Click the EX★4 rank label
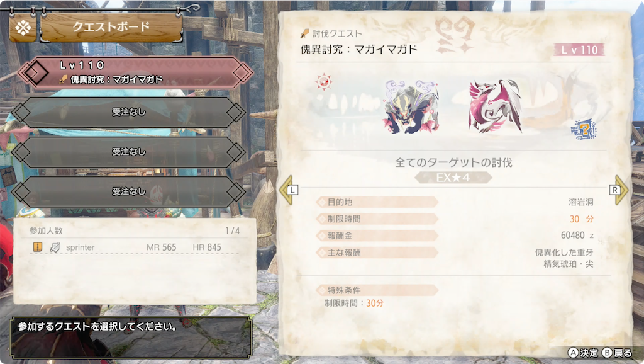The image size is (644, 364). click(x=453, y=178)
